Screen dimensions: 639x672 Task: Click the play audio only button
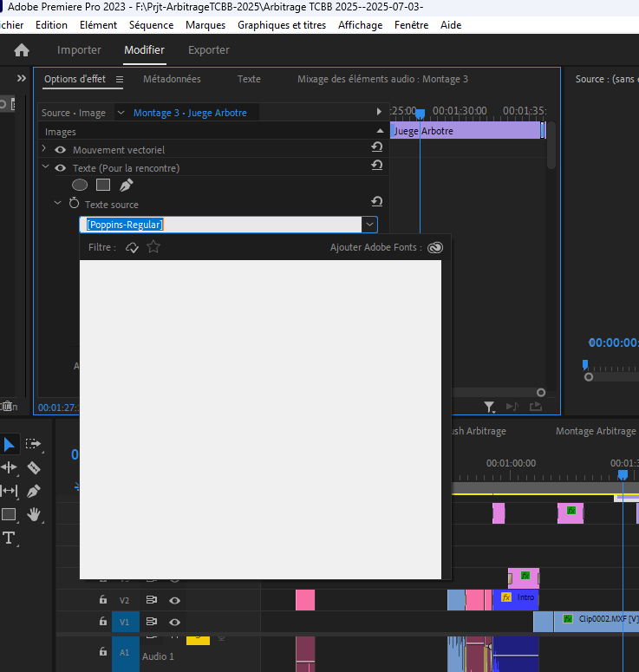pyautogui.click(x=512, y=407)
